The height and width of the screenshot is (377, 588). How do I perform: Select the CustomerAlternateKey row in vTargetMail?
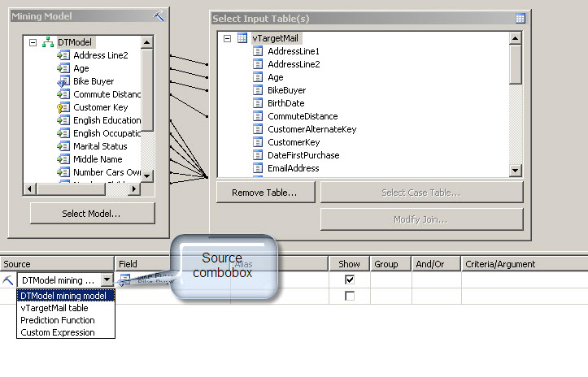312,129
